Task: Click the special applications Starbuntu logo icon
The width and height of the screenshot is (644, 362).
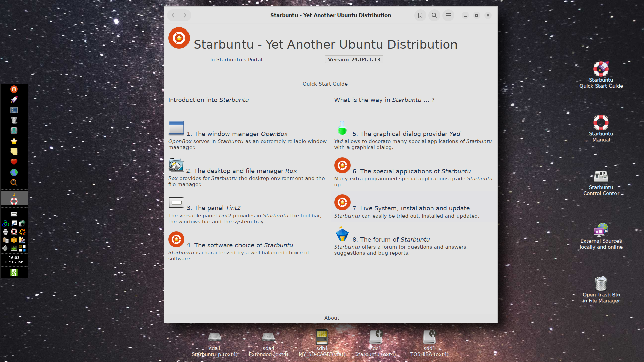Action: click(x=342, y=165)
